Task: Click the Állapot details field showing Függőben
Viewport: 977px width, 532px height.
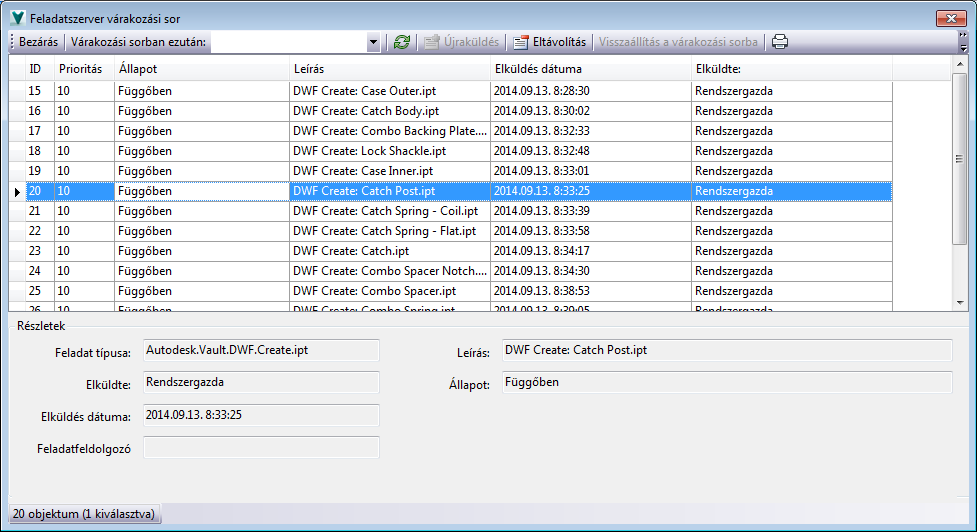Action: coord(727,382)
